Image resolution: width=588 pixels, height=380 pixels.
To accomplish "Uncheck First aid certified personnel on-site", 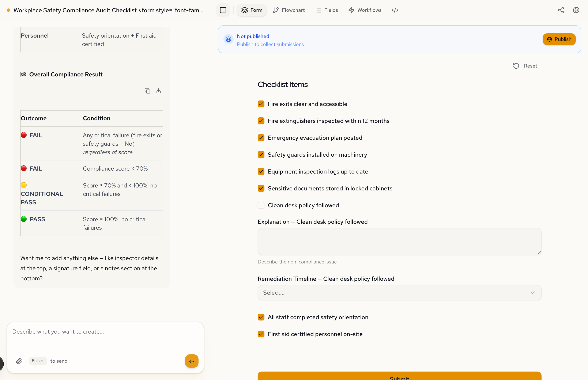I will (261, 334).
